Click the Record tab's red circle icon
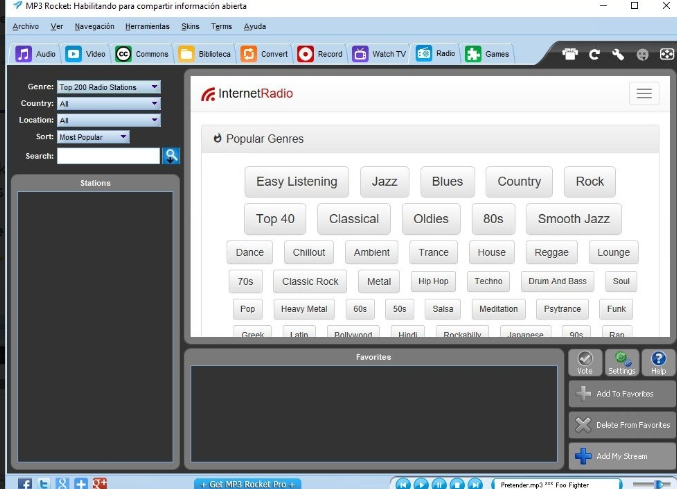 tap(305, 54)
